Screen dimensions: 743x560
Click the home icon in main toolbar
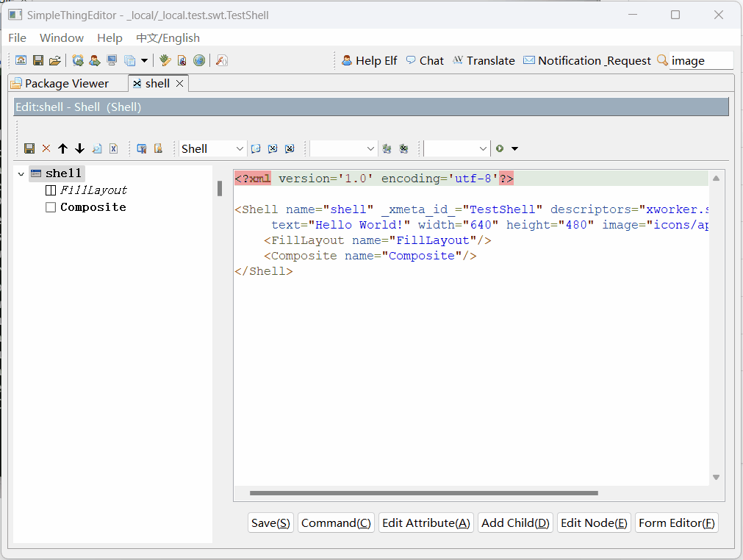[21, 60]
